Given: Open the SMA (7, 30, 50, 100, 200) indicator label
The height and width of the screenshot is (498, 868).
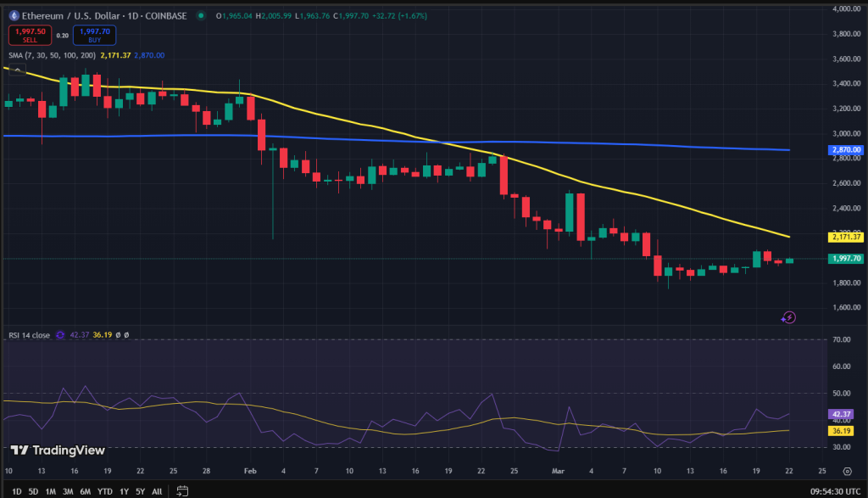Looking at the screenshot, I should click(x=52, y=55).
